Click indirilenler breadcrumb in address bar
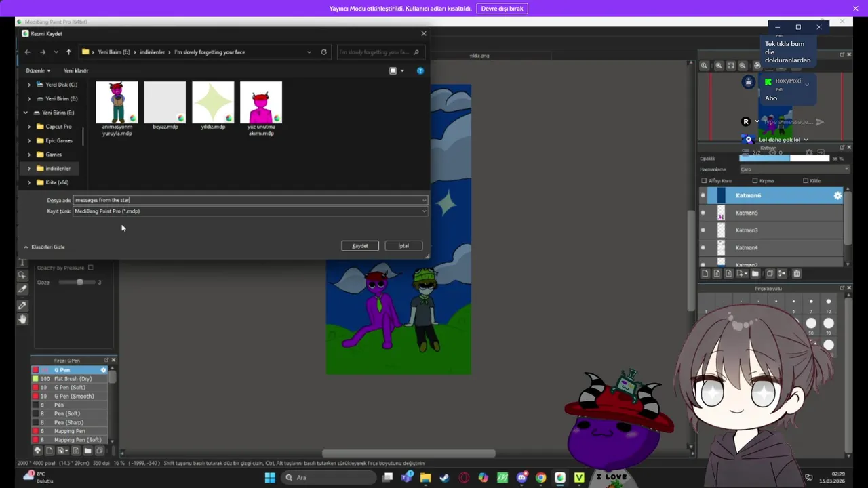Screen dimensions: 868x488 click(152, 52)
